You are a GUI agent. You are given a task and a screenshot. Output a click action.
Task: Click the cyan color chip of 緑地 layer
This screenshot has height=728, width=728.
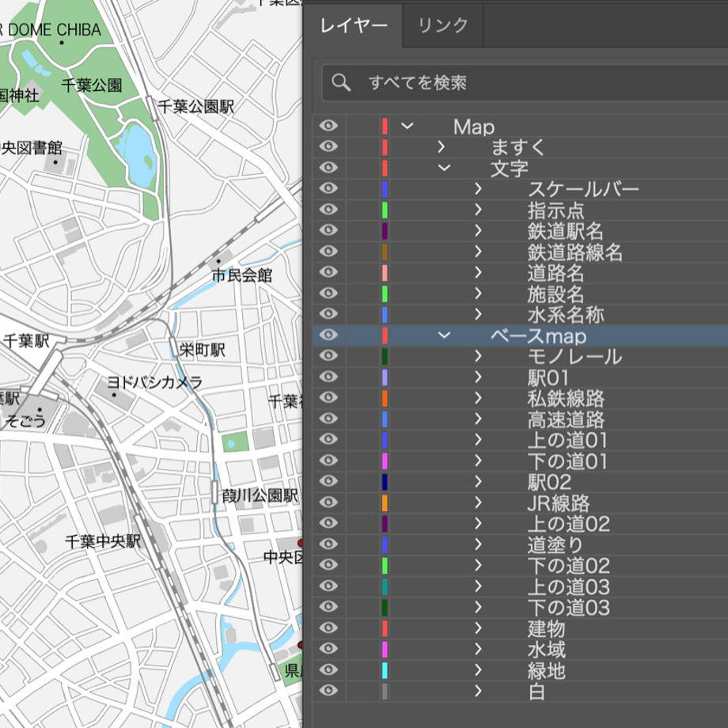(385, 670)
